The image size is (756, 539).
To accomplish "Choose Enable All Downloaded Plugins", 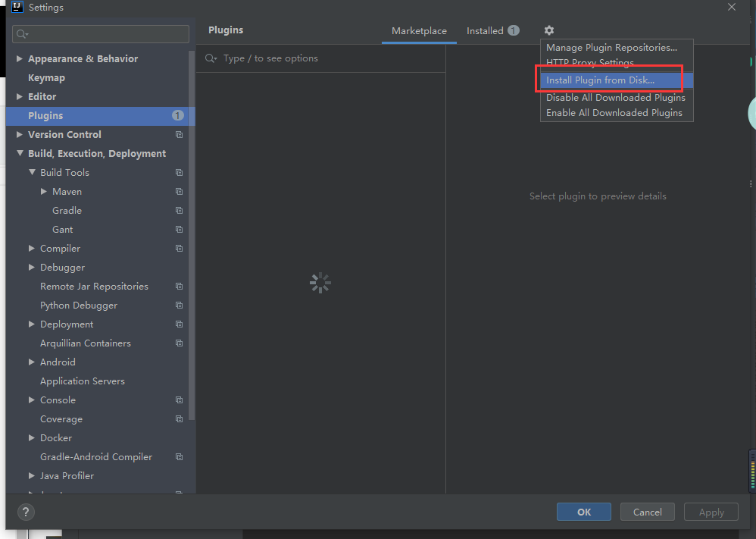I will pos(616,113).
